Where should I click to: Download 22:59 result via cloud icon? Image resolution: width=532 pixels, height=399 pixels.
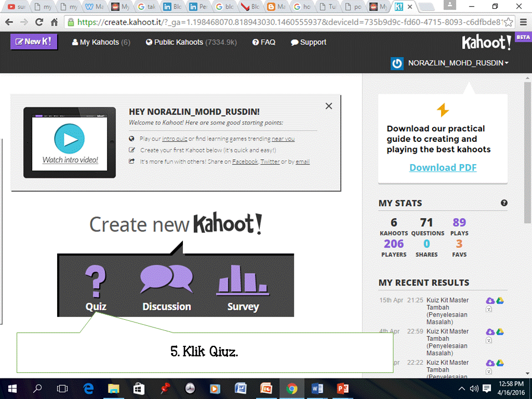point(490,332)
